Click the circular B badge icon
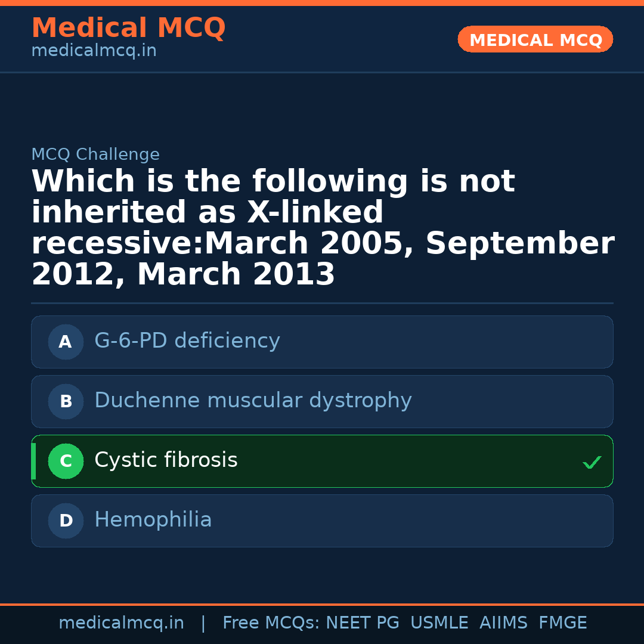644x644 pixels. [x=66, y=401]
